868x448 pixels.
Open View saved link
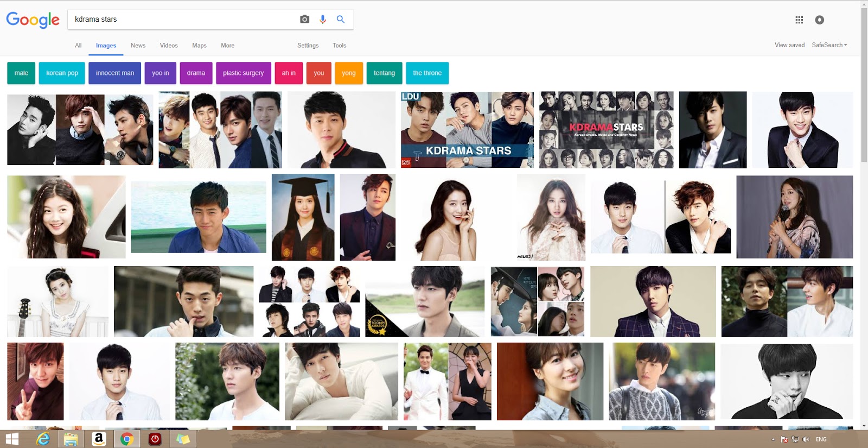tap(789, 45)
